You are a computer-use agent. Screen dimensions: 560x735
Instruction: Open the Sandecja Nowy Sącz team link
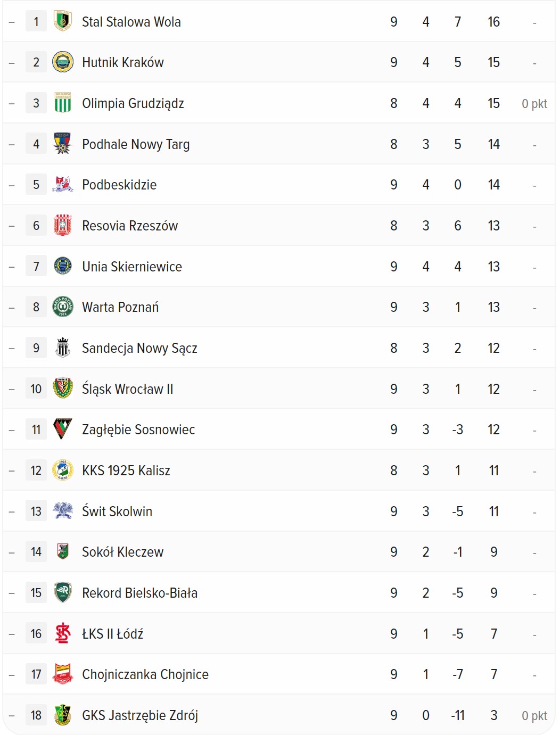coord(139,348)
